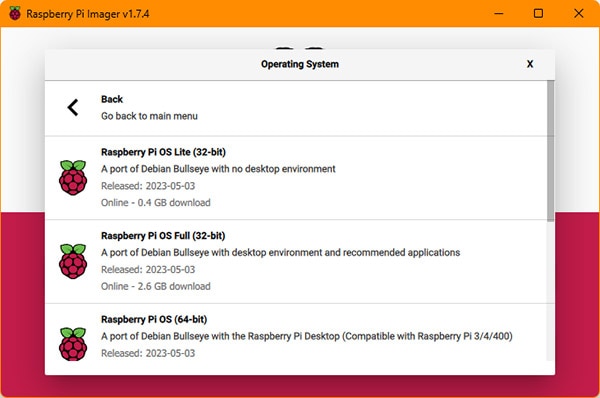Click 'Online - 0.4 GB download' text
Screen dimensions: 600x398
[x=156, y=202]
